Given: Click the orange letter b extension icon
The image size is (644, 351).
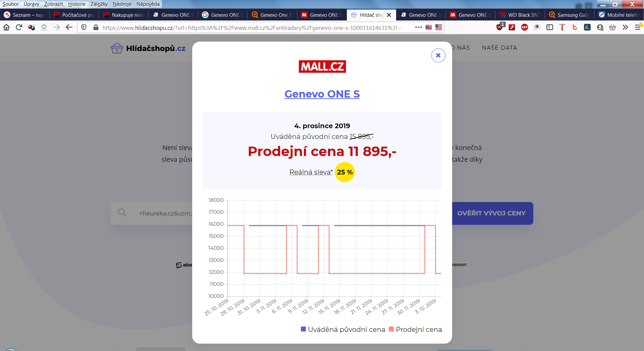Looking at the screenshot, I should click(x=575, y=27).
